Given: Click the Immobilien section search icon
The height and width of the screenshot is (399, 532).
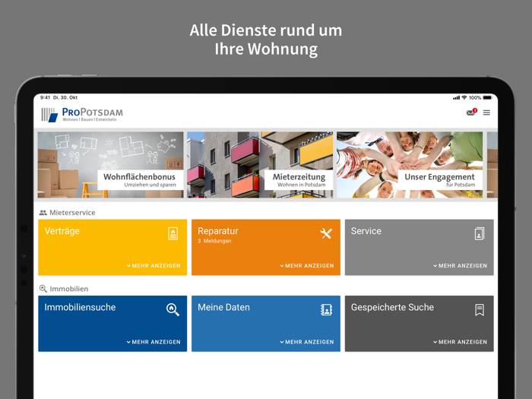Looking at the screenshot, I should pos(43,289).
